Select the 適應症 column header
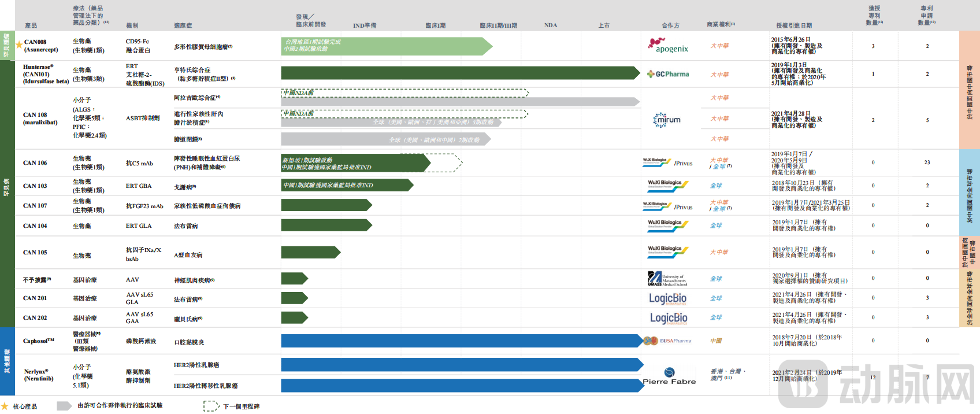The image size is (980, 414). (183, 25)
